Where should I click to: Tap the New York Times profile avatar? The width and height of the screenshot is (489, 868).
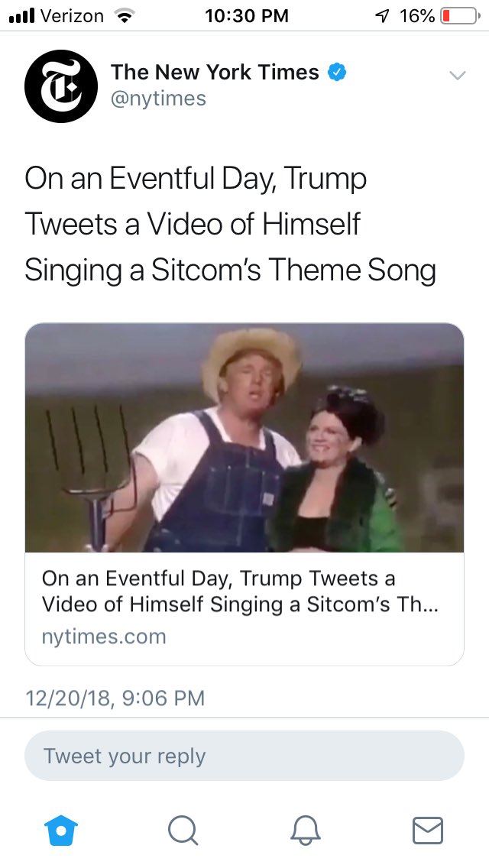(x=61, y=86)
